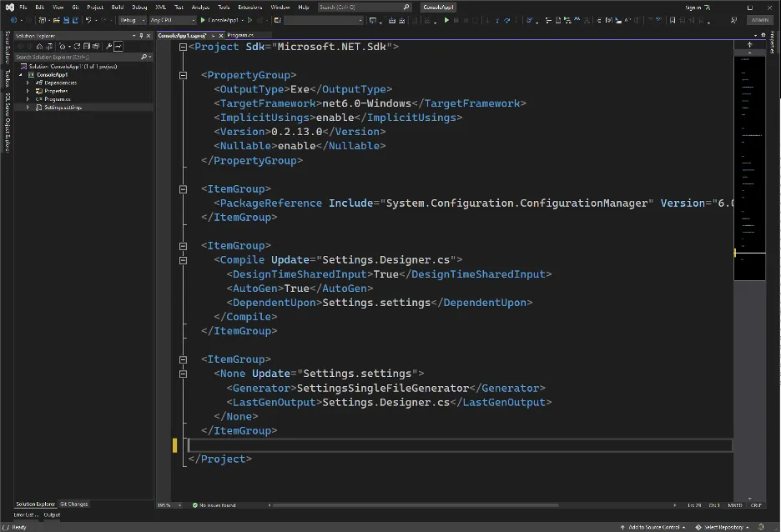
Task: Open the Any CPU platform dropdown
Action: [x=170, y=19]
